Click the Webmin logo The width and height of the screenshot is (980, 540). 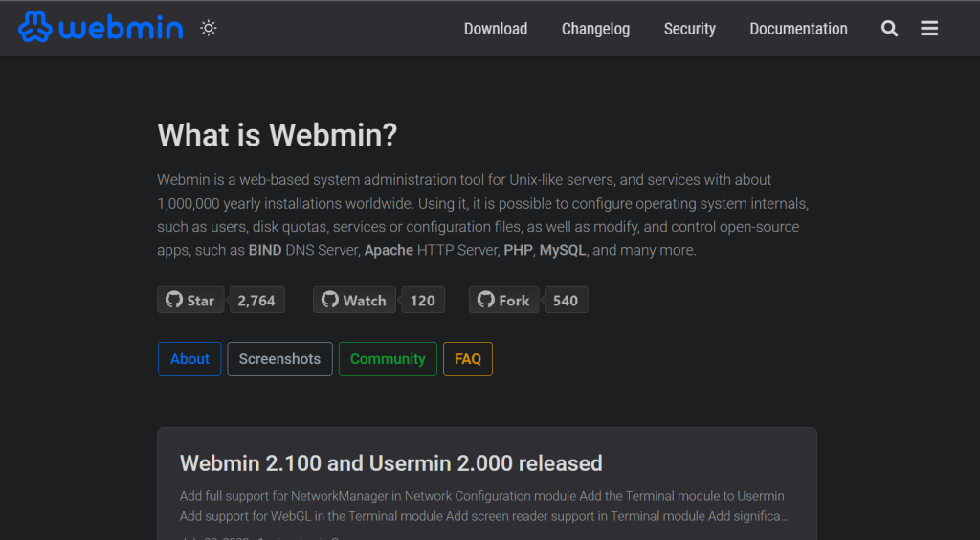pyautogui.click(x=100, y=28)
